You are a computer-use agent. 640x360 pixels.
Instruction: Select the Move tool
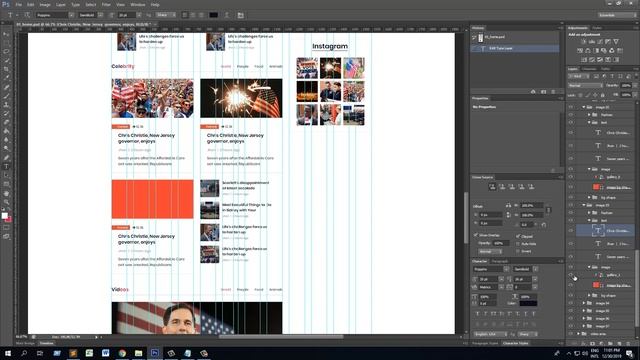pyautogui.click(x=6, y=34)
